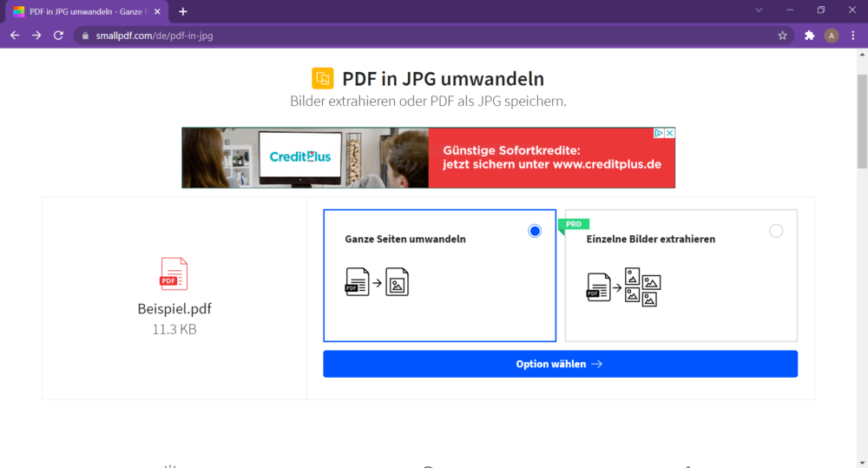Bookmark this page with the star icon

click(782, 36)
